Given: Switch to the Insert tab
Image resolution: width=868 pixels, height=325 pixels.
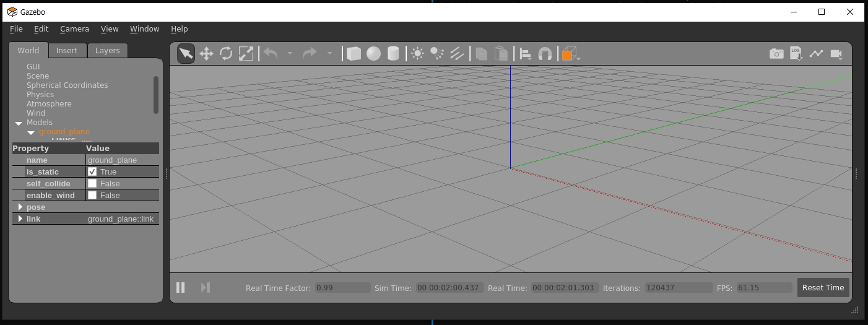Looking at the screenshot, I should (67, 51).
